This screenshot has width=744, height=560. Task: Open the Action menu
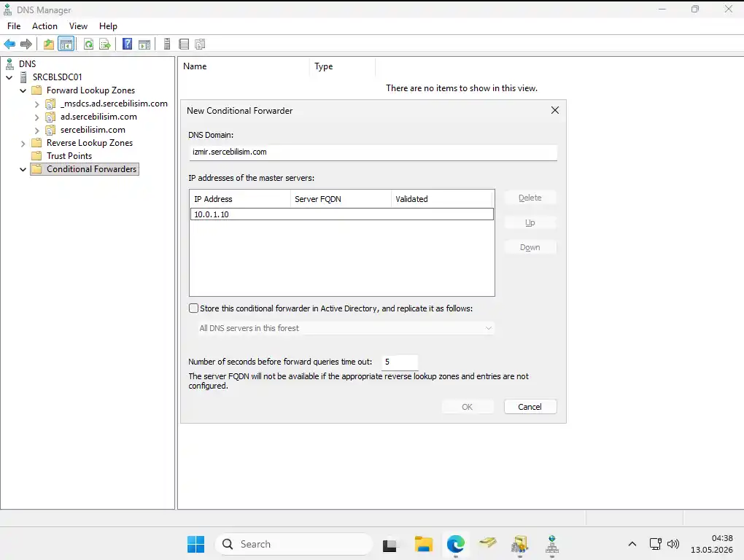point(44,26)
